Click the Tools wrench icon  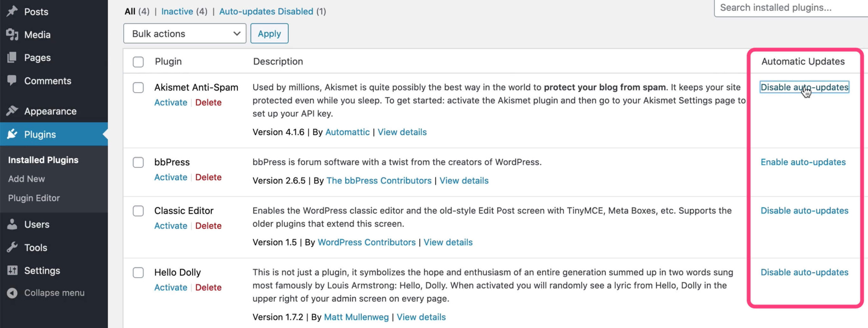tap(12, 247)
